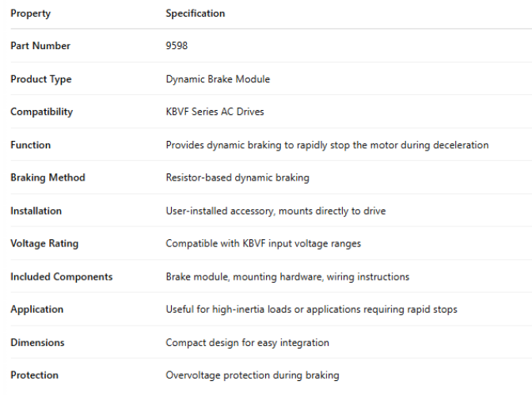The width and height of the screenshot is (532, 396).
Task: Click the dynamic braking function description
Action: (x=327, y=145)
